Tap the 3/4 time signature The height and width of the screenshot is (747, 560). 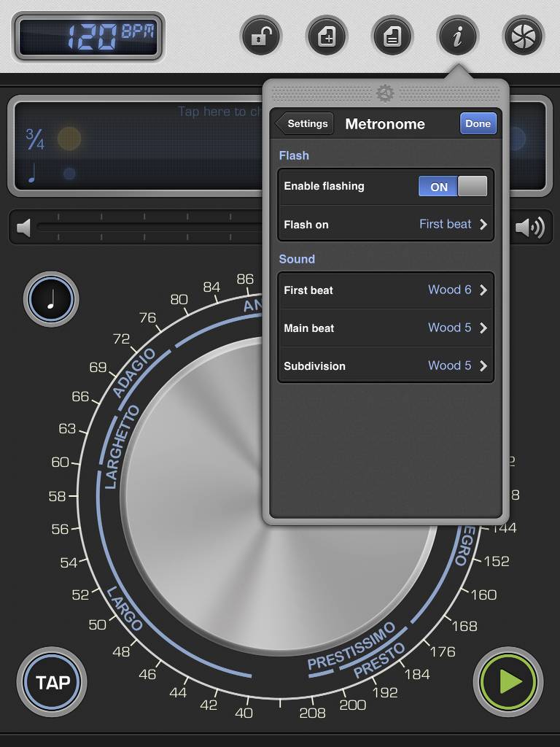click(35, 139)
